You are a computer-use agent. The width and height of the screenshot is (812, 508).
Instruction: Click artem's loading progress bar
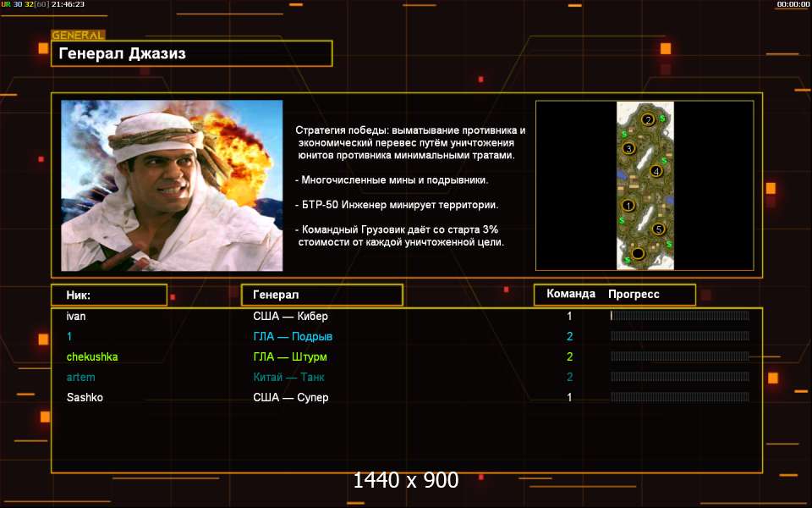point(679,377)
